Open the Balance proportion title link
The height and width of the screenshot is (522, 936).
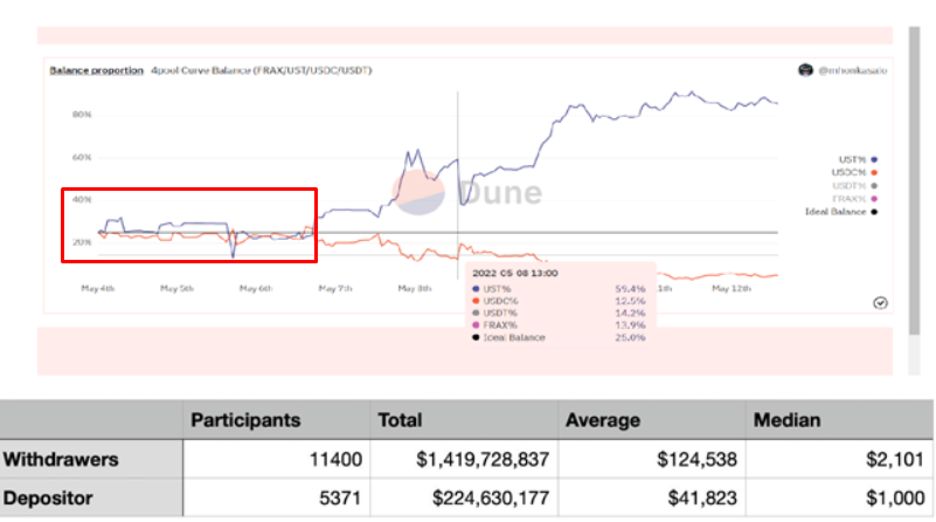96,71
